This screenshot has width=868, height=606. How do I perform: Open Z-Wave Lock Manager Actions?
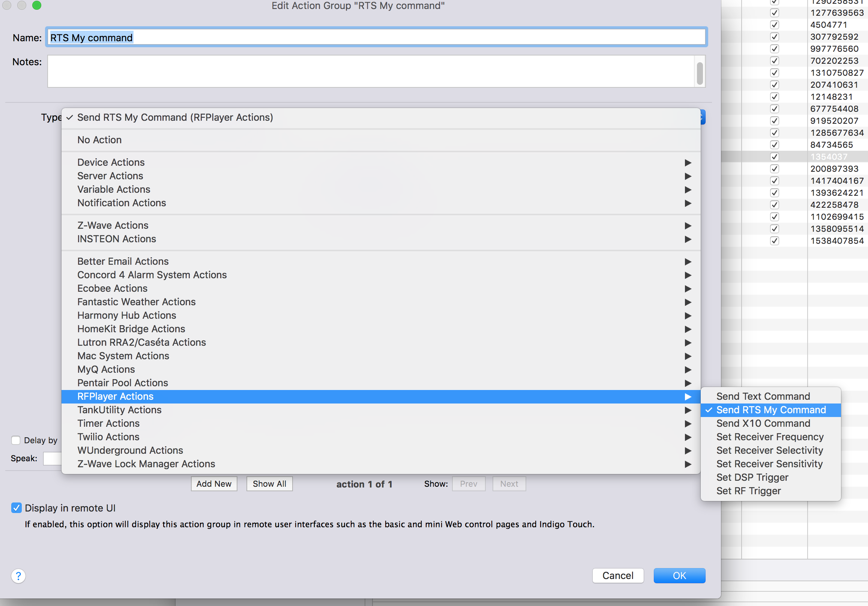point(381,464)
